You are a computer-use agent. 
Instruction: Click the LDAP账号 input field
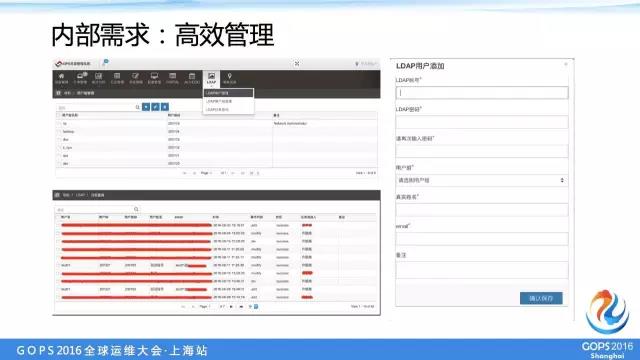(482, 93)
